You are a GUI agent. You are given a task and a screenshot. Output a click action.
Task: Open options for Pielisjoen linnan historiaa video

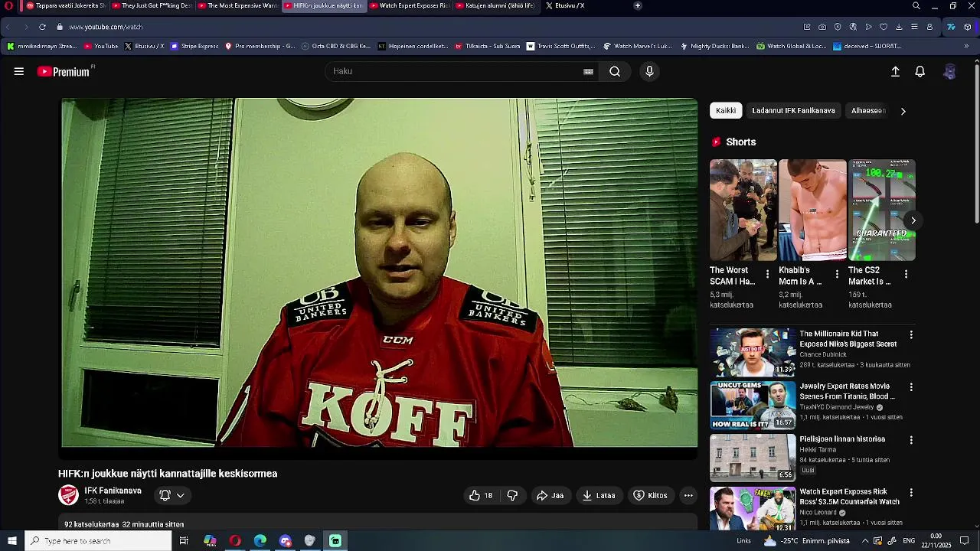[911, 440]
